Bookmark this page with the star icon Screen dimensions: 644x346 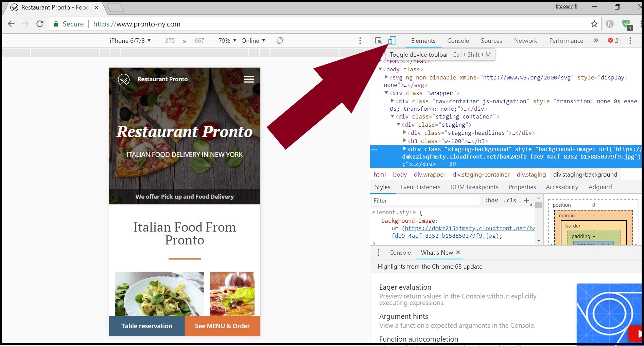coord(594,24)
